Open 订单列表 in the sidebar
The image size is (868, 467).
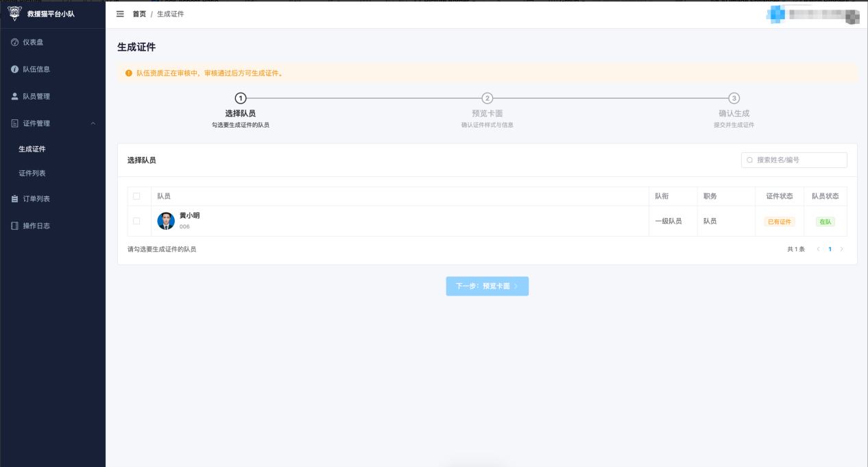36,199
